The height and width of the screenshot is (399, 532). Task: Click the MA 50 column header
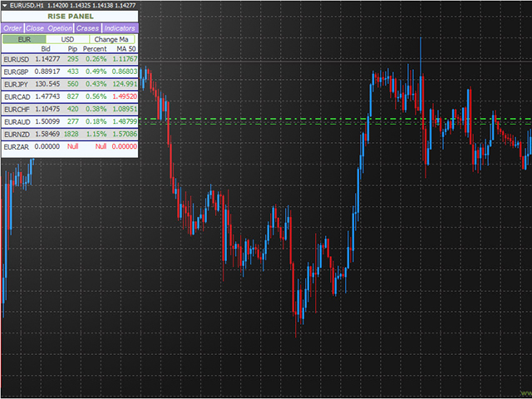[x=126, y=49]
